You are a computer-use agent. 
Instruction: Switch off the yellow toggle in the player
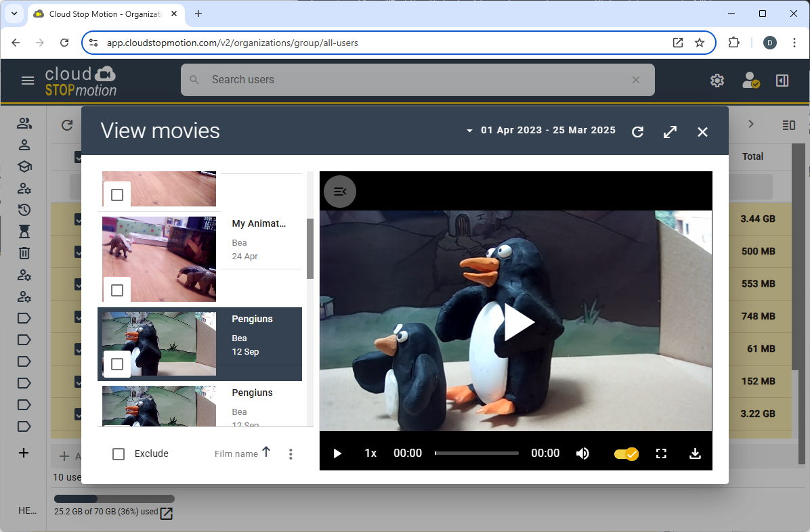(x=626, y=453)
